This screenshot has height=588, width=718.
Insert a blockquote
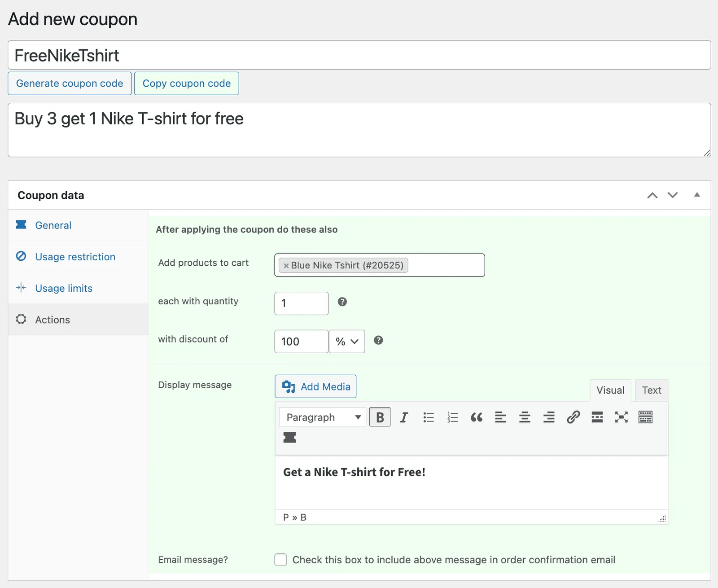point(477,417)
